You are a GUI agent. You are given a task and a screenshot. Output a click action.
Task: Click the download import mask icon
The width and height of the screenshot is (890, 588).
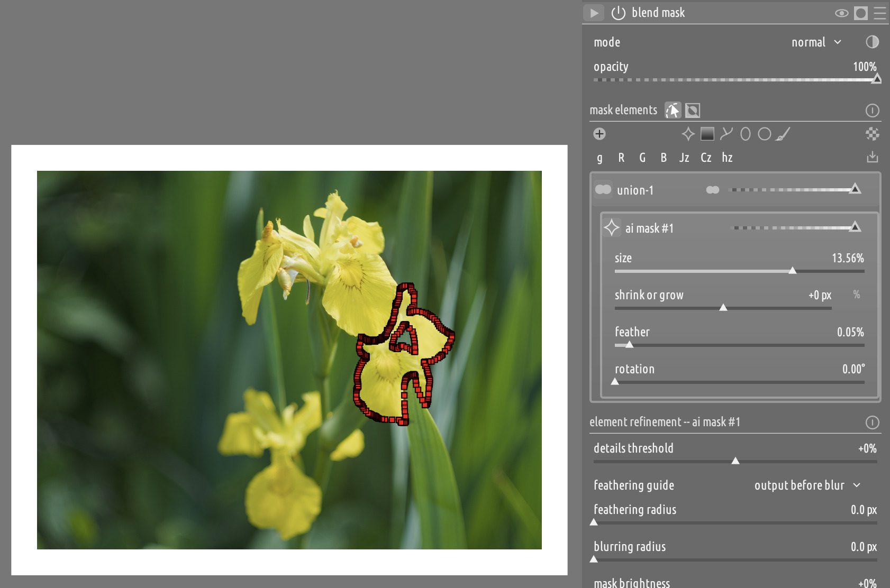[873, 157]
